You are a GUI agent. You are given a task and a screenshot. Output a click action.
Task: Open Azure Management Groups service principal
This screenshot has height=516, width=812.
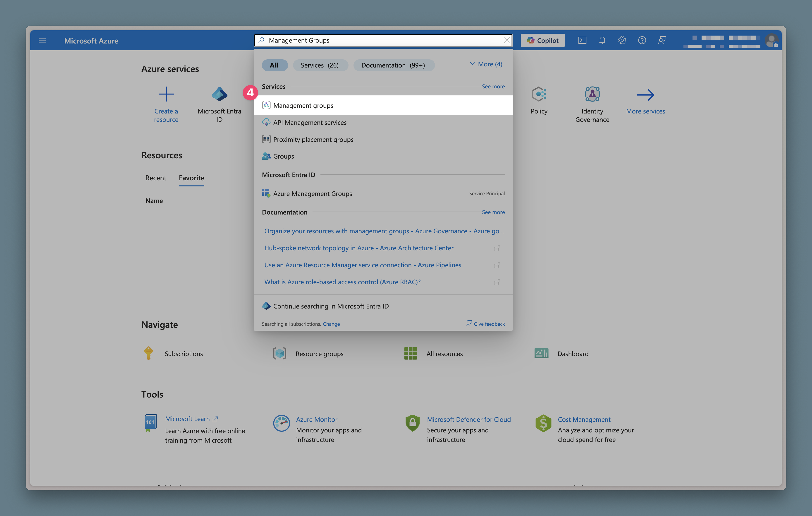coord(383,193)
